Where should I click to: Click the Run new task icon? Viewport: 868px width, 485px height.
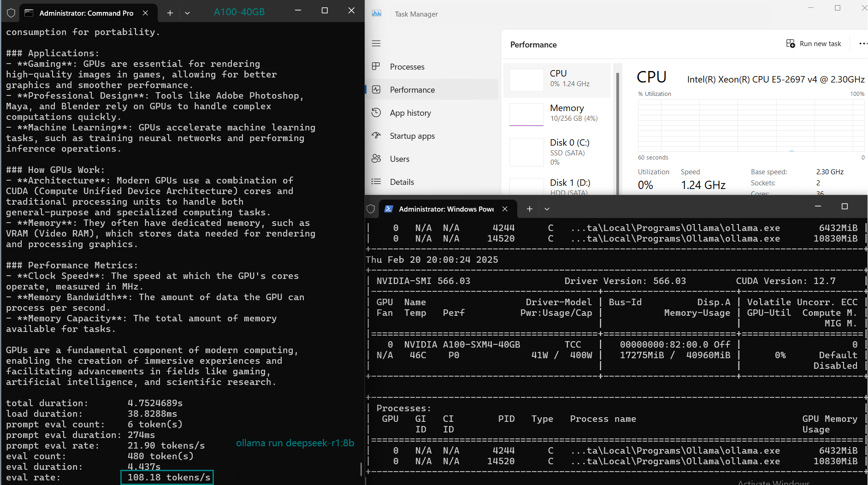point(791,44)
